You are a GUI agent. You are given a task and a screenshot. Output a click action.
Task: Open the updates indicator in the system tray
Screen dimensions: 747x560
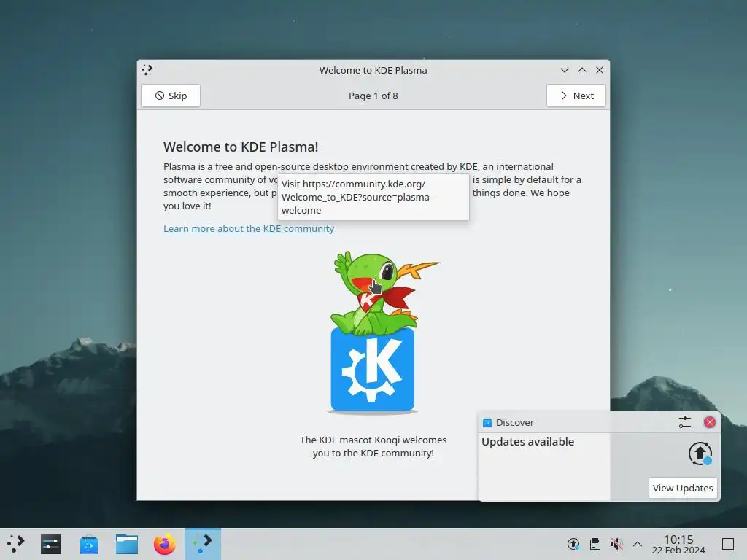coord(573,544)
